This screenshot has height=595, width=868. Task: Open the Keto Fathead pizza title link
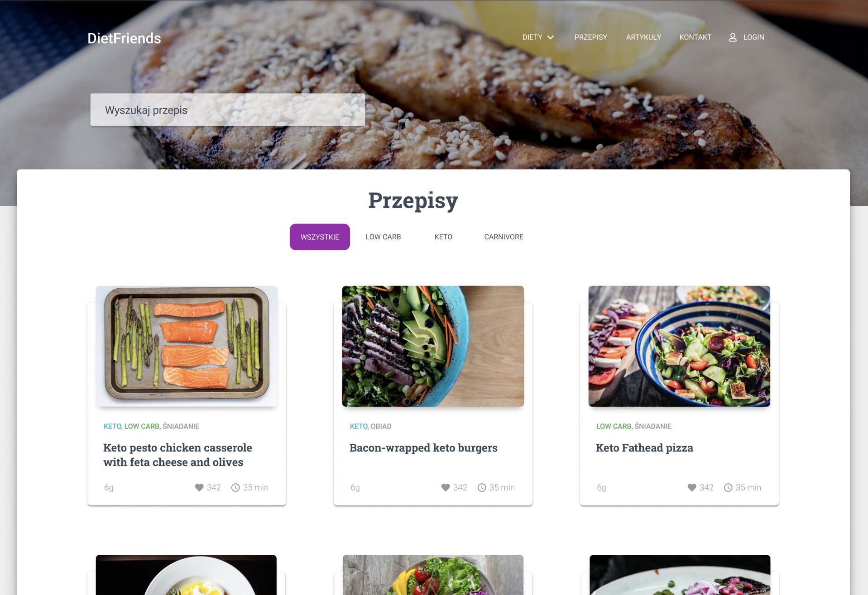pos(644,448)
